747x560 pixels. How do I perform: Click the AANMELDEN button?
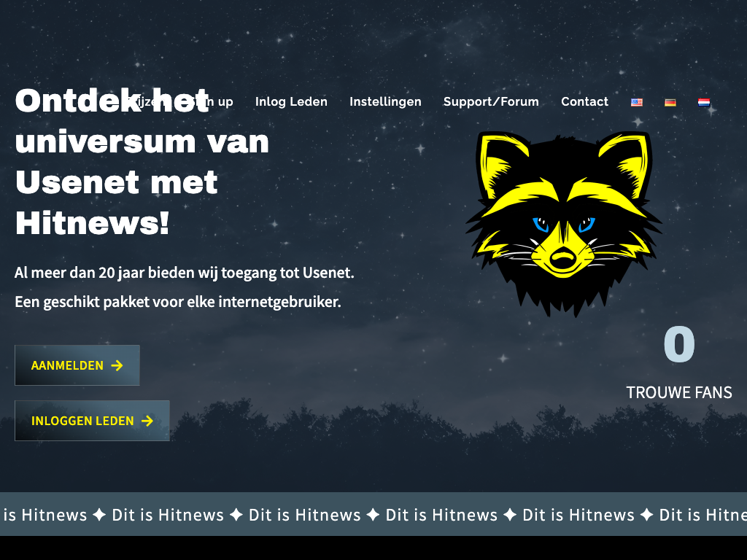(x=77, y=365)
